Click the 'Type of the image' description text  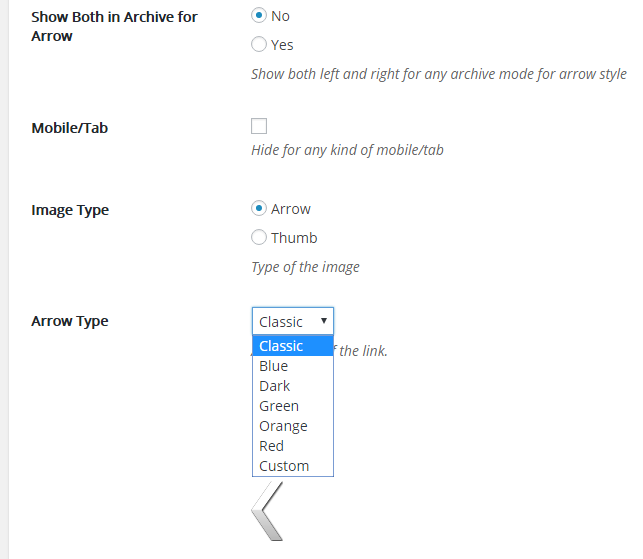pos(305,267)
